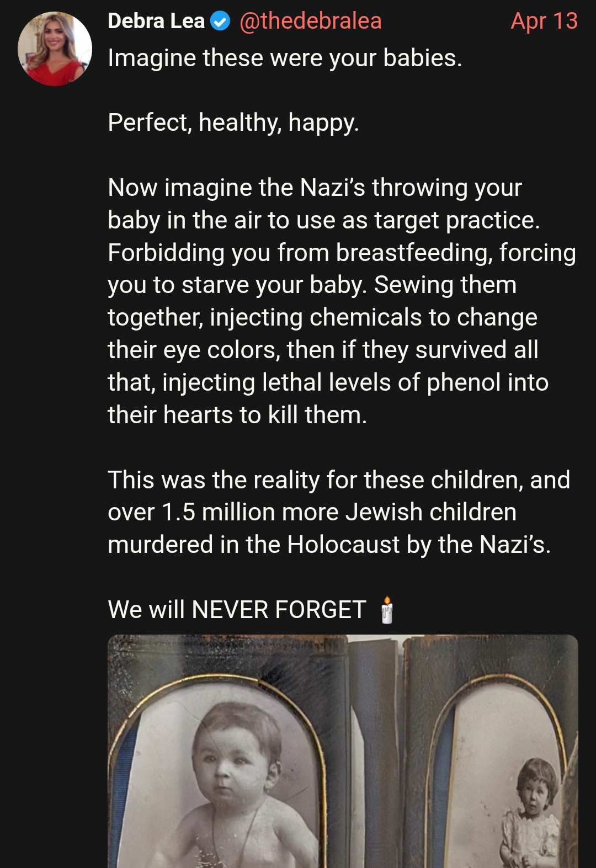Screen dimensions: 596x868
Task: Click the phrase '1.5 million more Jewish children'
Action: click(x=339, y=512)
